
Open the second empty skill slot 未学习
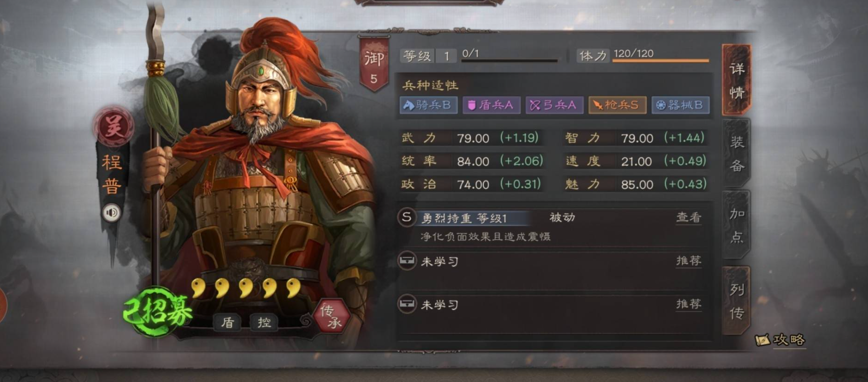554,304
